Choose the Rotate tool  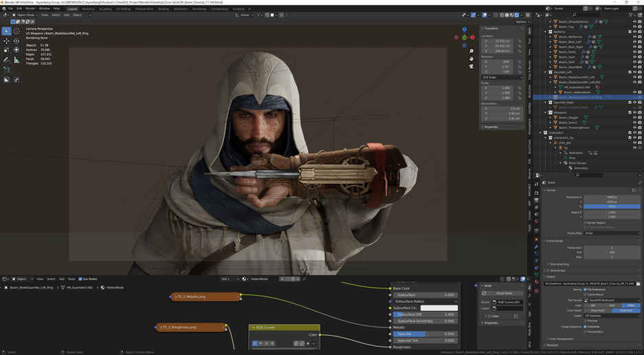pyautogui.click(x=16, y=41)
